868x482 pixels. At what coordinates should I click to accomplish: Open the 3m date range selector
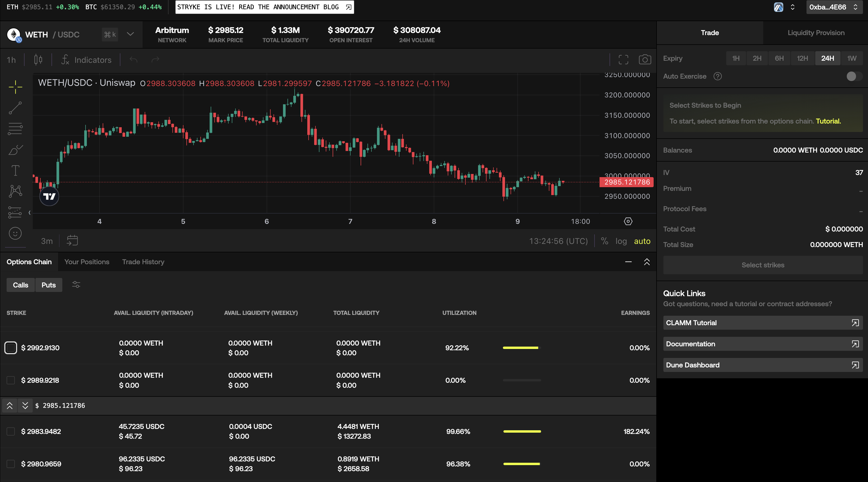[x=47, y=241]
